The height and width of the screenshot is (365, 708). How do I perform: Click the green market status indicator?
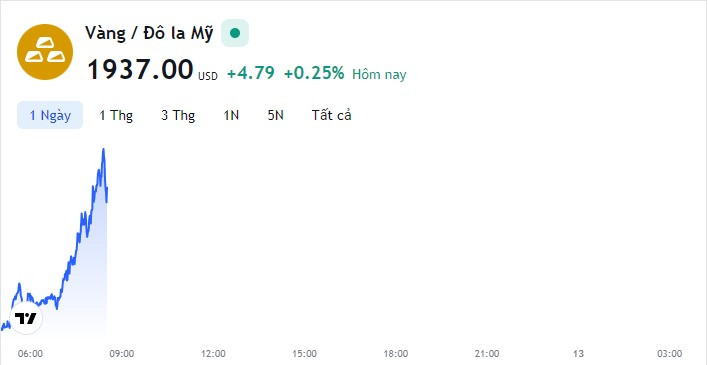(235, 33)
